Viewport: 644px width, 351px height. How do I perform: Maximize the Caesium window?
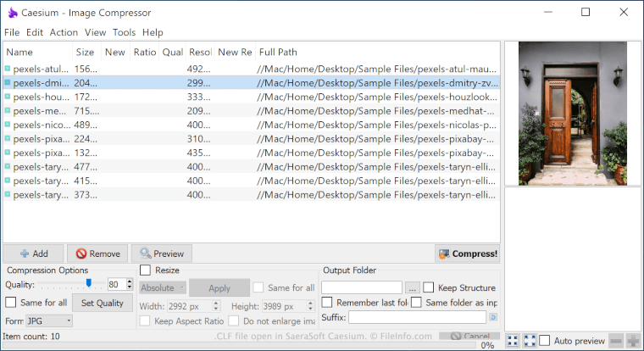pyautogui.click(x=586, y=13)
